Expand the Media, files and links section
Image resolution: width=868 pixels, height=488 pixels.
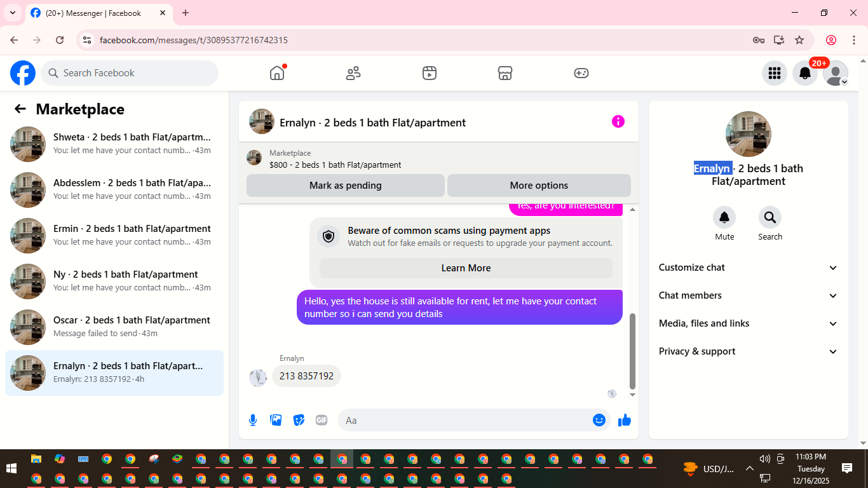pos(749,323)
